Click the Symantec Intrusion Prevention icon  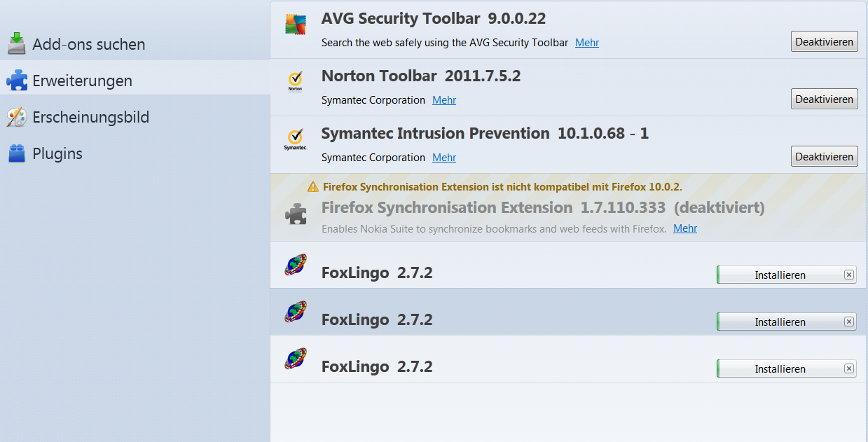[x=296, y=139]
